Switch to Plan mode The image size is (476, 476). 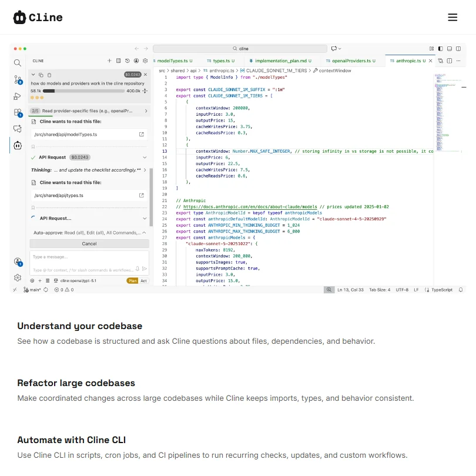click(x=133, y=281)
